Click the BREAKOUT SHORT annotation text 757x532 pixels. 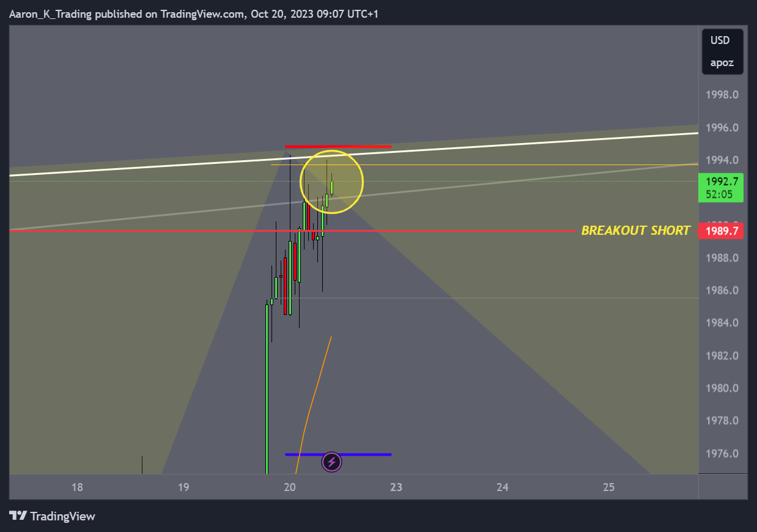tap(635, 231)
